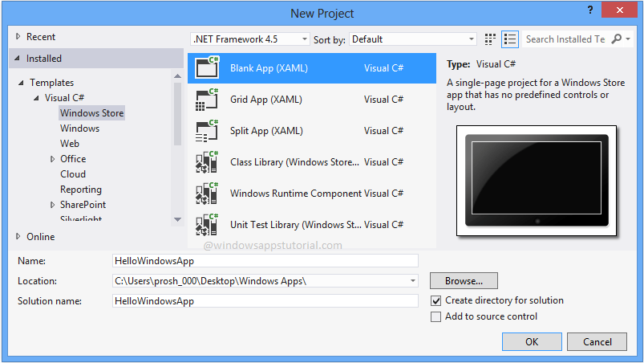Click the Grid App (XAML) template icon
644x363 pixels.
pyautogui.click(x=208, y=100)
